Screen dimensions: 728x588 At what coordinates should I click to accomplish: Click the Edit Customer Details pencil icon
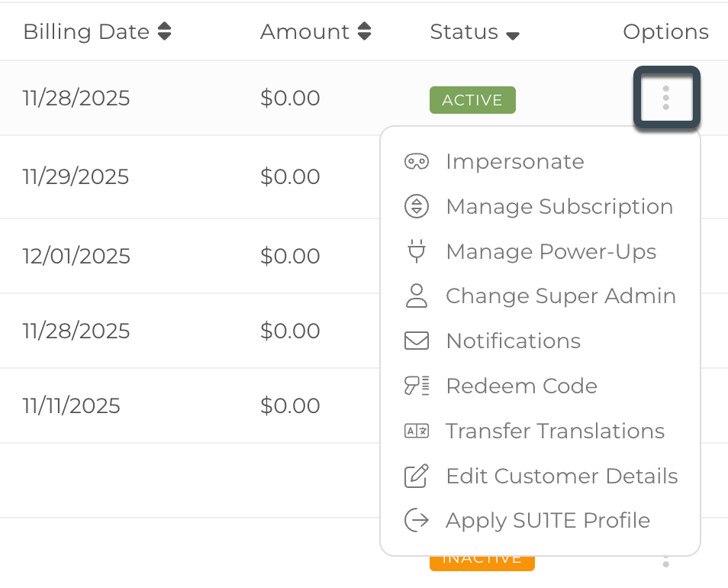[417, 476]
